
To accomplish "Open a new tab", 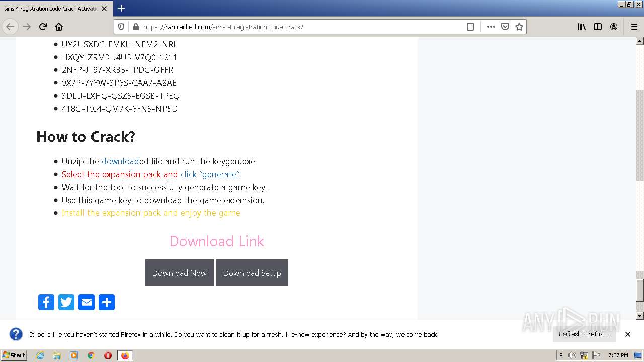I will click(x=121, y=8).
